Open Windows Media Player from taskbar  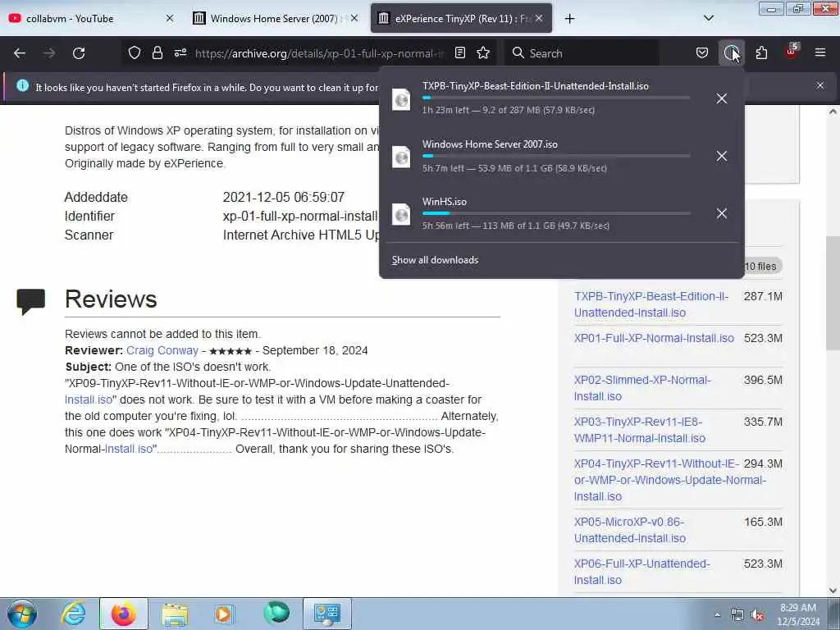pyautogui.click(x=225, y=614)
